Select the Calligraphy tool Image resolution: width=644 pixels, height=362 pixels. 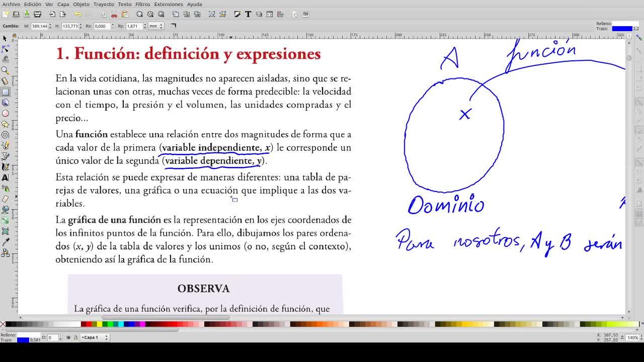(5, 167)
